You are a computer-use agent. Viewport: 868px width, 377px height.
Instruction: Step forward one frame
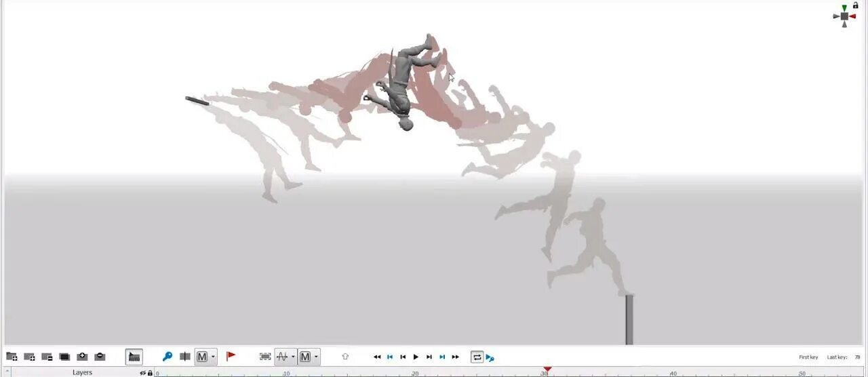click(x=429, y=357)
